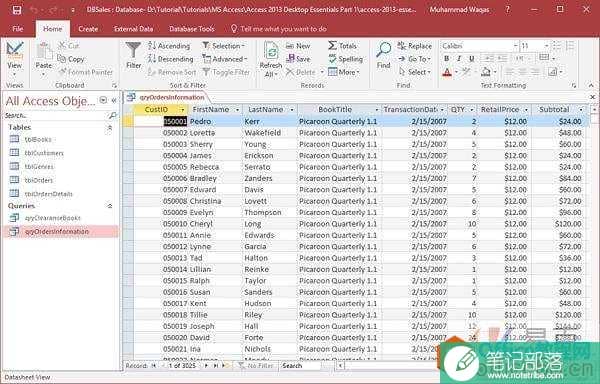Viewport: 600px width, 384px height.
Task: Create a New record
Action: pyautogui.click(x=298, y=46)
